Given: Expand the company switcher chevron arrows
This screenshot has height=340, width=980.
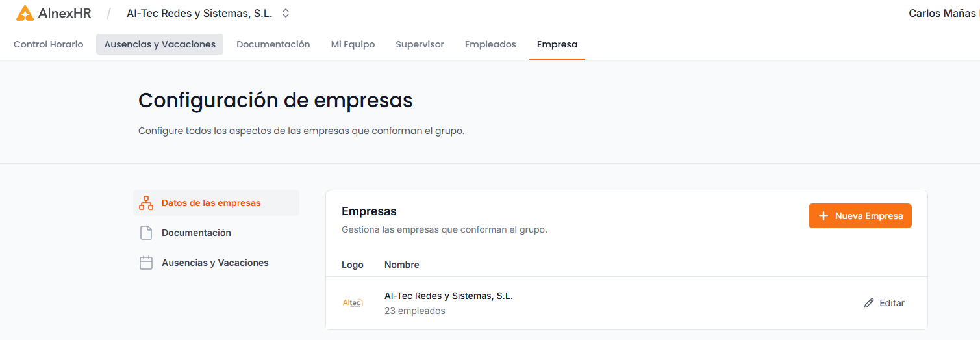Looking at the screenshot, I should click(x=286, y=13).
